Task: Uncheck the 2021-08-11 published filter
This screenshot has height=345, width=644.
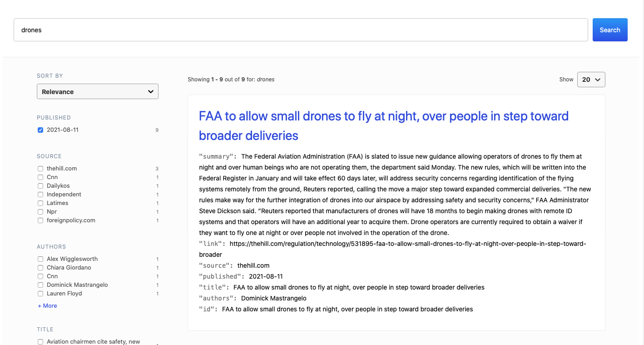Action: coord(40,130)
